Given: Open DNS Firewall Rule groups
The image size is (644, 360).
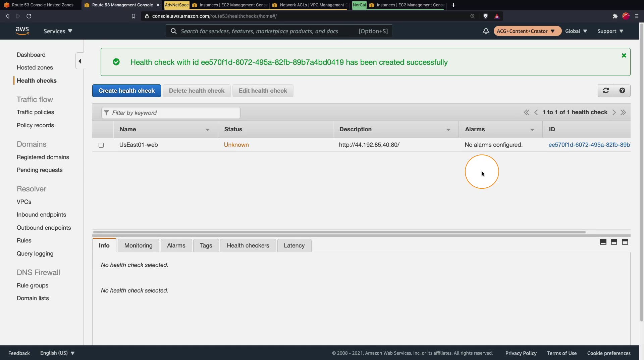Looking at the screenshot, I should point(33,285).
